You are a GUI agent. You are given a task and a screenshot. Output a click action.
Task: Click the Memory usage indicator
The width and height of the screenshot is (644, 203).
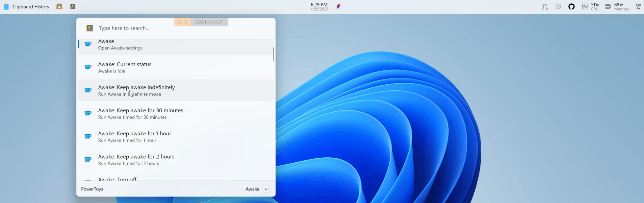click(617, 7)
